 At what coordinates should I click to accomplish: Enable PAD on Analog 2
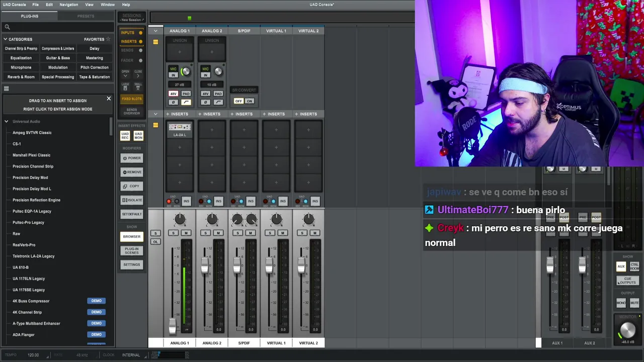218,94
